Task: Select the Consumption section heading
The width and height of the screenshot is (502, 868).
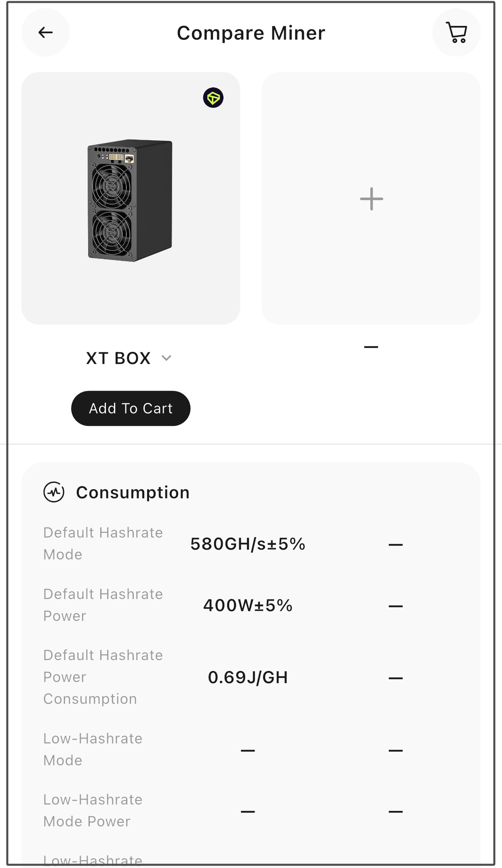Action: pos(133,492)
